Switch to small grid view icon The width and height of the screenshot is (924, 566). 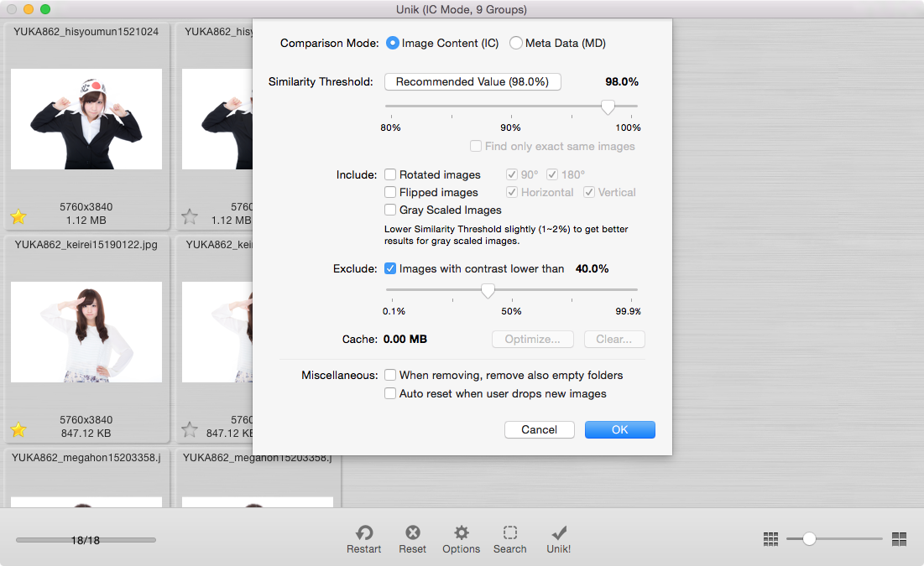coord(770,539)
